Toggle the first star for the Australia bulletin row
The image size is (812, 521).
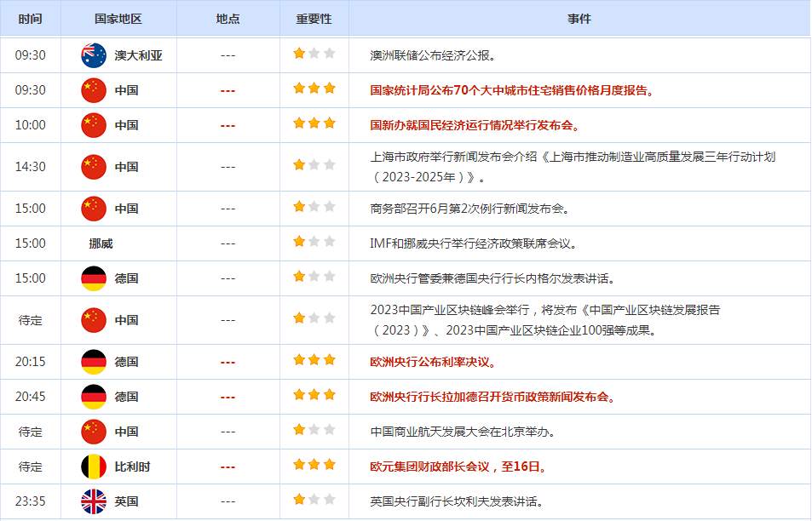pos(300,53)
